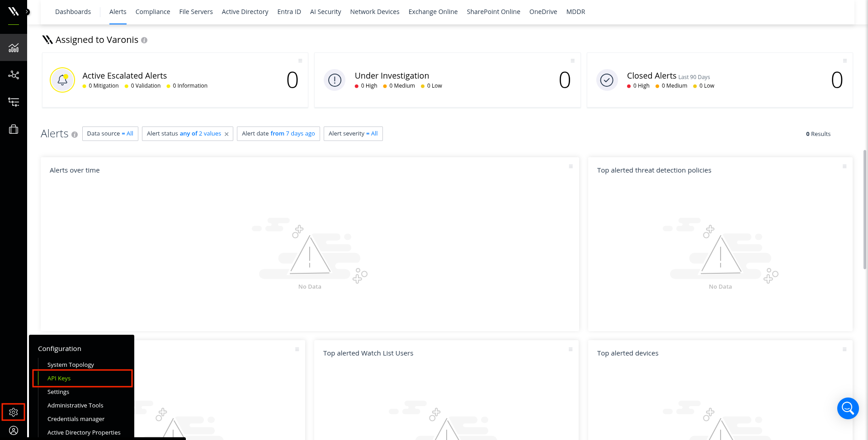Screen dimensions: 868x440
Task: Open the analytics chart sidebar icon
Action: tap(14, 47)
